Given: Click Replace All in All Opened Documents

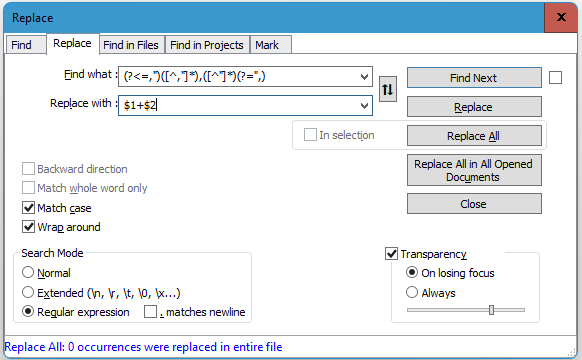Looking at the screenshot, I should point(474,170).
